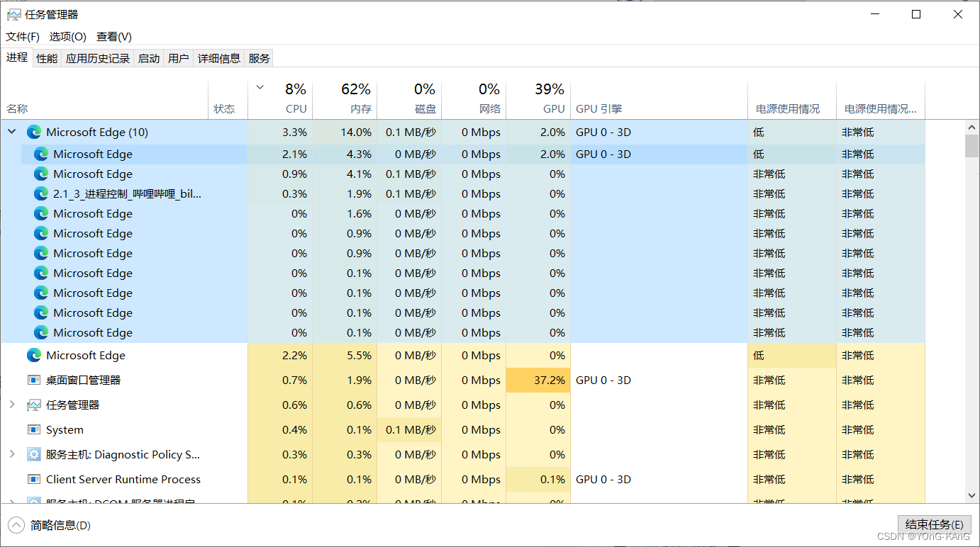This screenshot has width=980, height=547.
Task: Open the 查看(V) menu
Action: [x=114, y=36]
